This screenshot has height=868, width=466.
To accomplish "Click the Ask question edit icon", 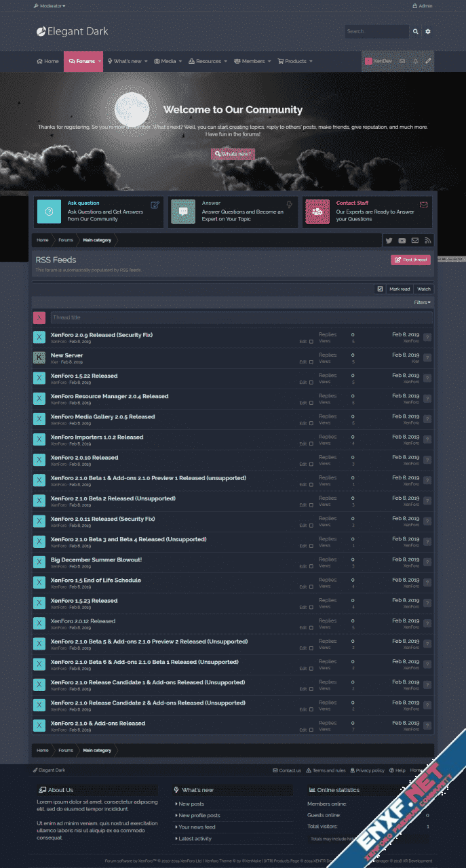I will pyautogui.click(x=155, y=204).
